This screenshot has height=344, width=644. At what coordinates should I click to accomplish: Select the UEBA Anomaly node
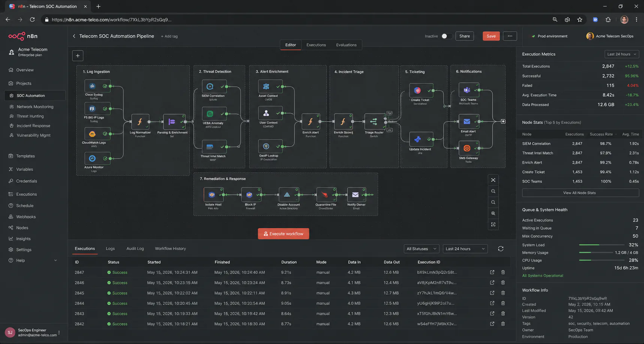(x=214, y=114)
